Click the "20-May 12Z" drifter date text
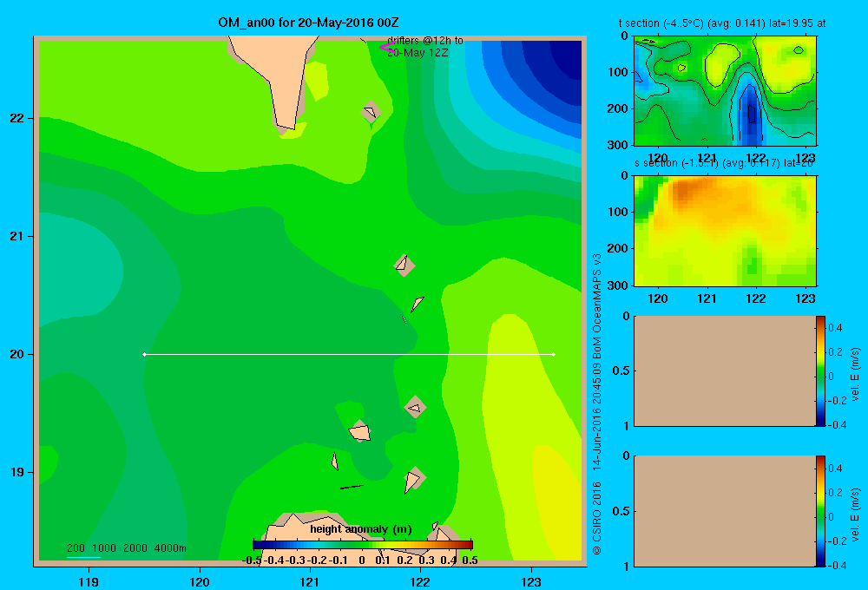The width and height of the screenshot is (868, 590). coord(418,53)
